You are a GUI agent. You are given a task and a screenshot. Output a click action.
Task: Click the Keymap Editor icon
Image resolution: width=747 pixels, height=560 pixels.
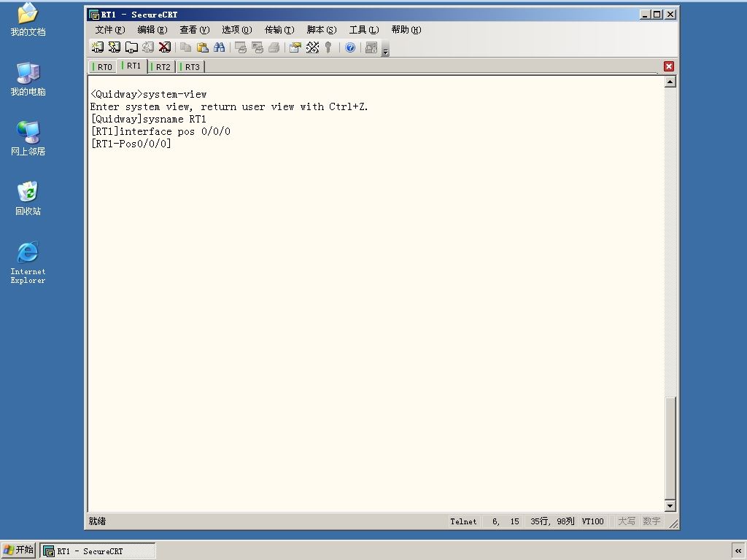tap(312, 47)
